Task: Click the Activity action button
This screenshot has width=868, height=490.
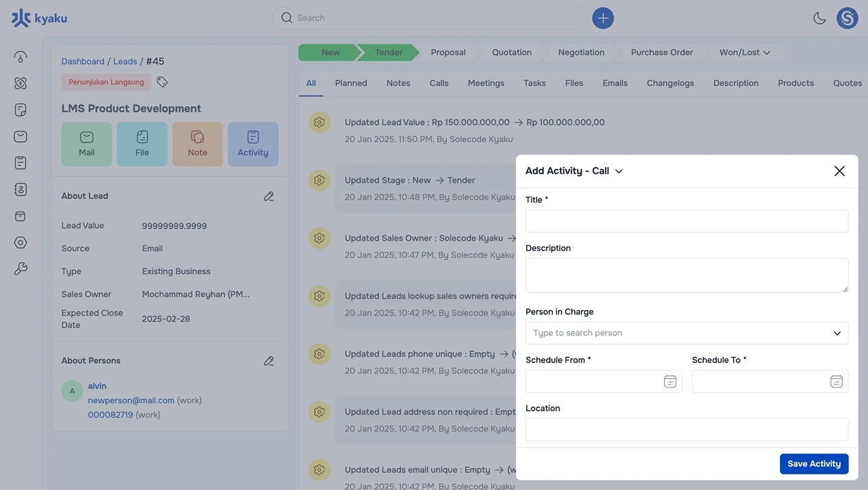Action: [x=253, y=144]
